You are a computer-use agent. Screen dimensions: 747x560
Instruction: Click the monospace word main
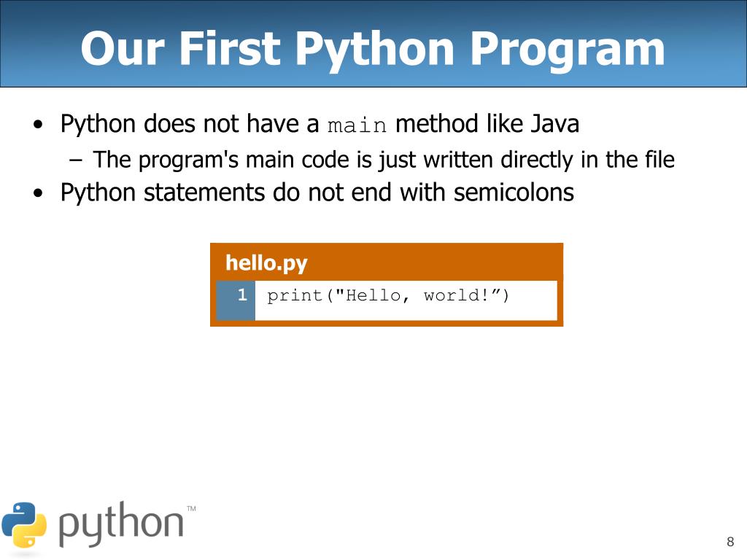[x=357, y=125]
